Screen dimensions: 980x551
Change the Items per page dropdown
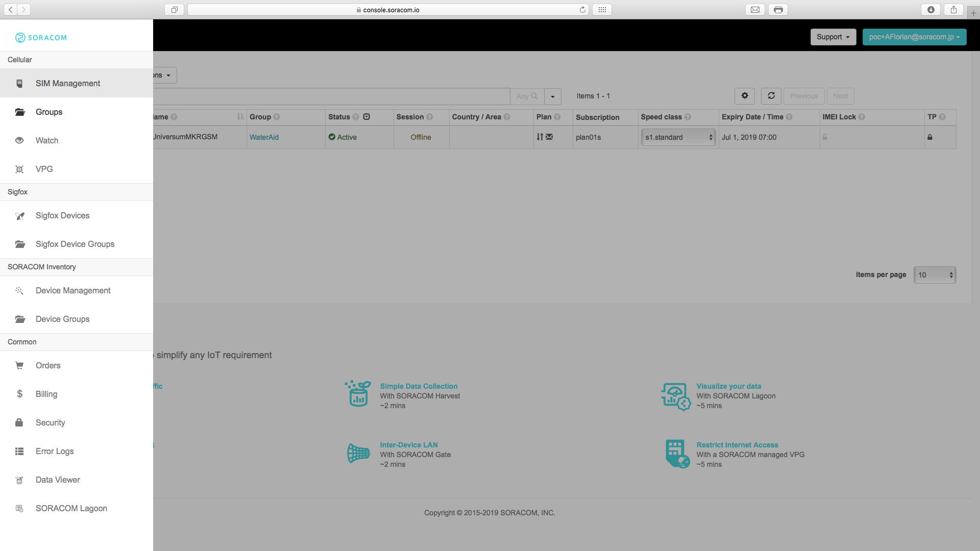(935, 275)
